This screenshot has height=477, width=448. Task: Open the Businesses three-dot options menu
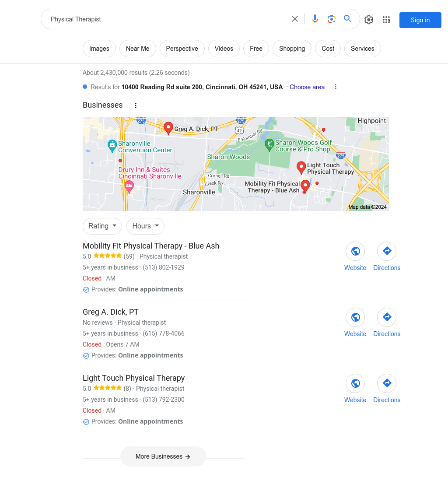point(136,105)
